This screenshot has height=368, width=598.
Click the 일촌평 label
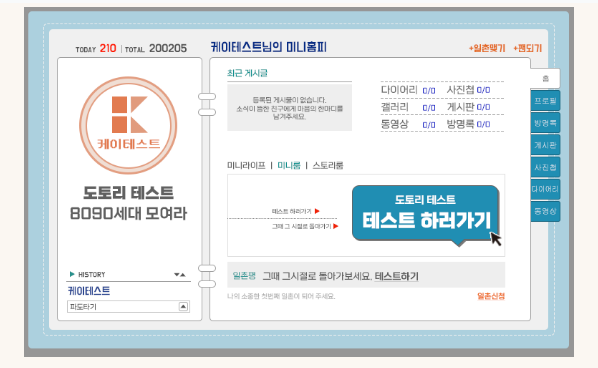[x=244, y=276]
